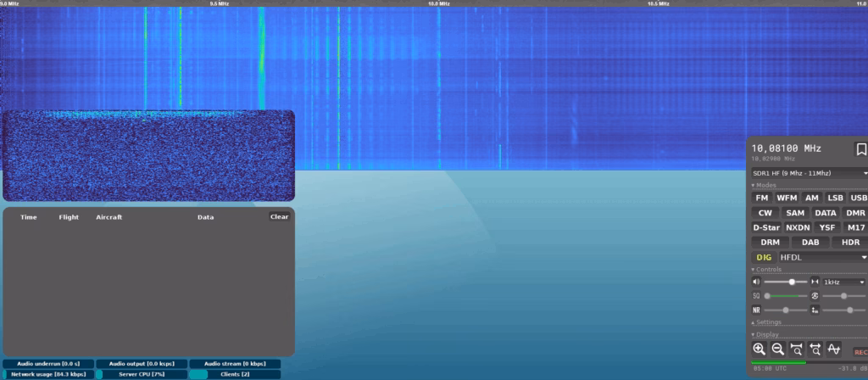Zoom in on the waterfall
This screenshot has height=380, width=868.
point(759,349)
